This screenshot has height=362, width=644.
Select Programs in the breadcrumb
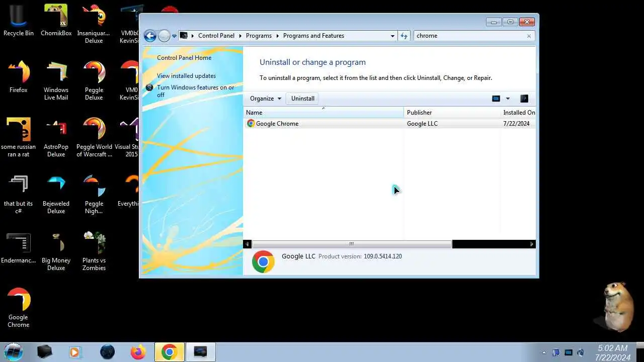pos(259,36)
